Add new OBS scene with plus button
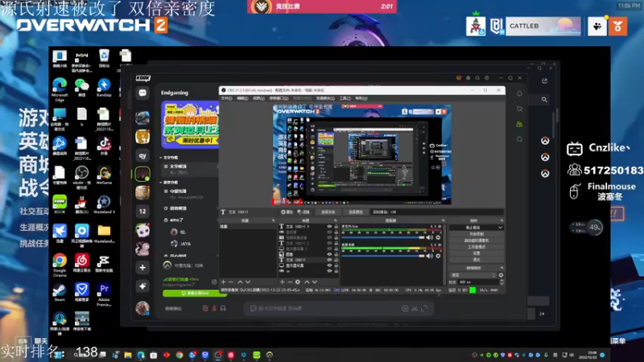Image resolution: width=644 pixels, height=362 pixels. click(x=223, y=282)
